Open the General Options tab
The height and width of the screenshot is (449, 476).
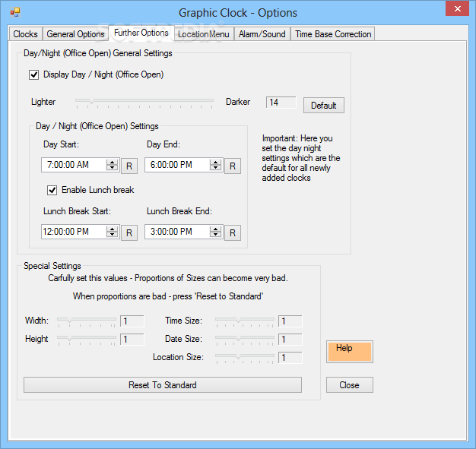[x=75, y=34]
